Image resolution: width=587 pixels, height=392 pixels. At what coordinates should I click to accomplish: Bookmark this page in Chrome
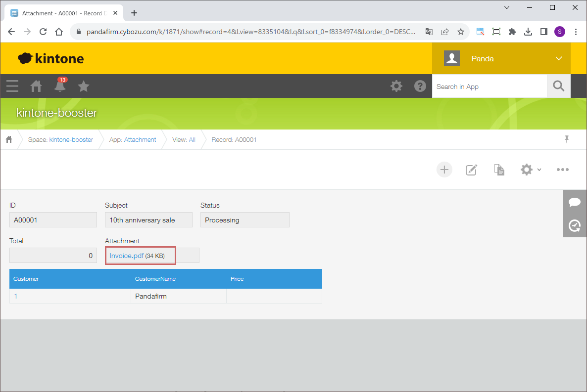[461, 32]
